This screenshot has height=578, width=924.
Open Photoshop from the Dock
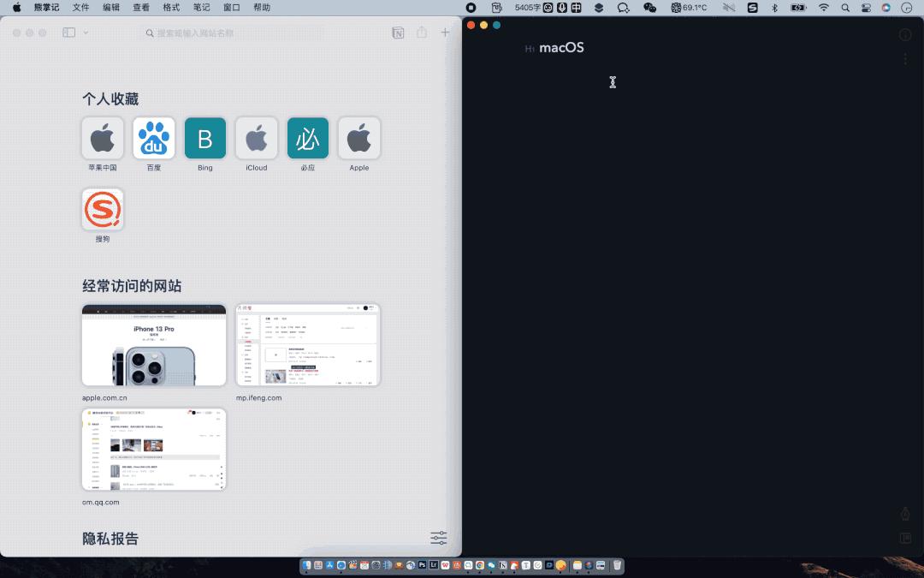coord(422,565)
